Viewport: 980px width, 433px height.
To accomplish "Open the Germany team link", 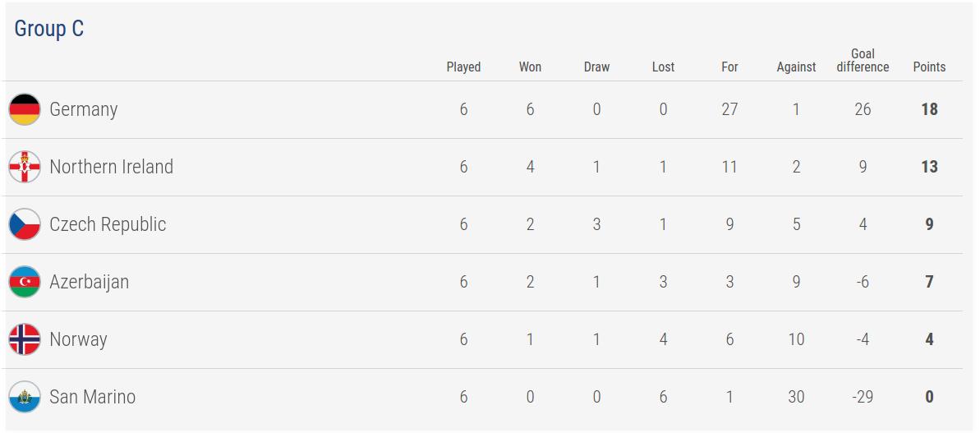I will 83,109.
